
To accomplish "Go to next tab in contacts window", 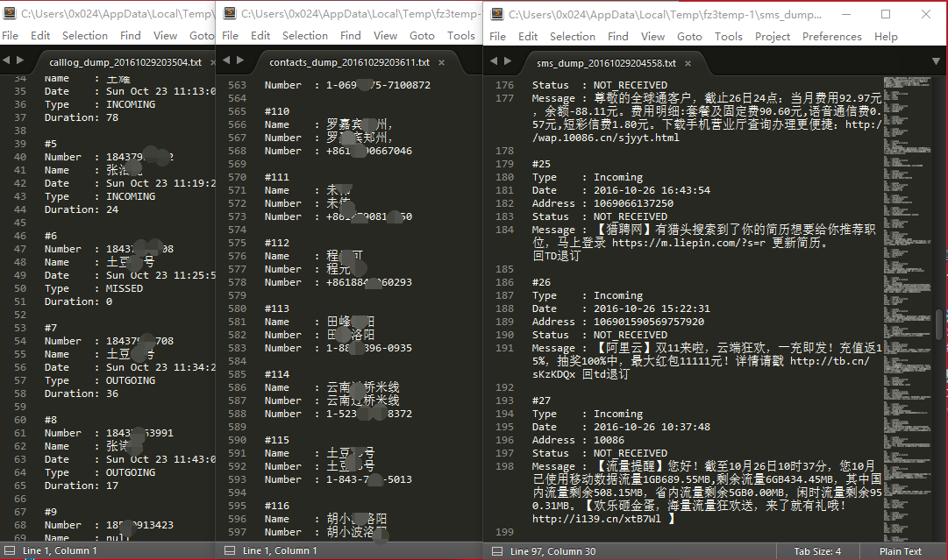I will [x=240, y=60].
